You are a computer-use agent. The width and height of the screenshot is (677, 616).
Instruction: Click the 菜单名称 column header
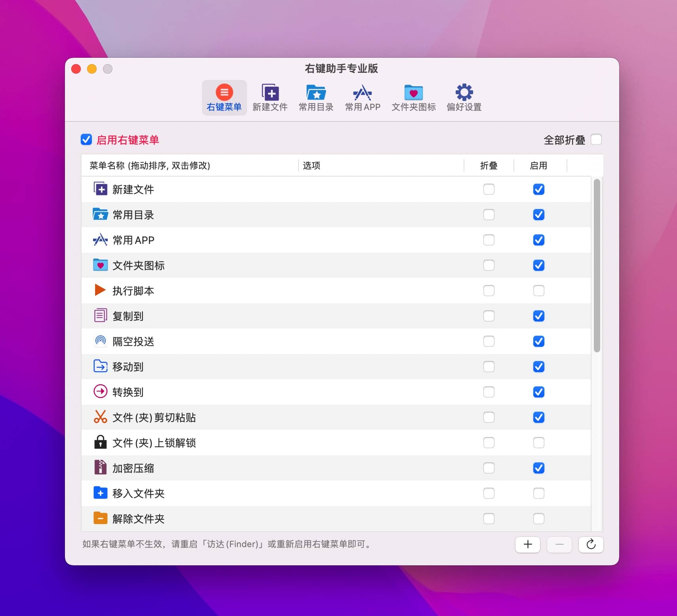pyautogui.click(x=190, y=165)
